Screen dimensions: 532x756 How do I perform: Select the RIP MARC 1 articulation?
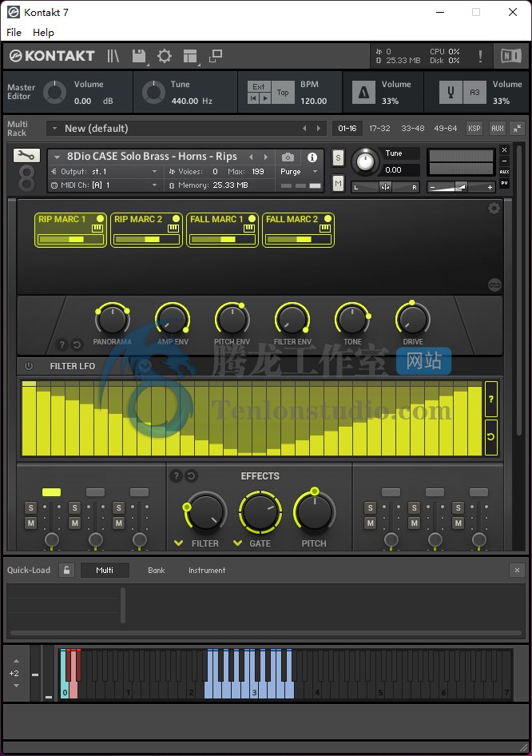tap(70, 230)
